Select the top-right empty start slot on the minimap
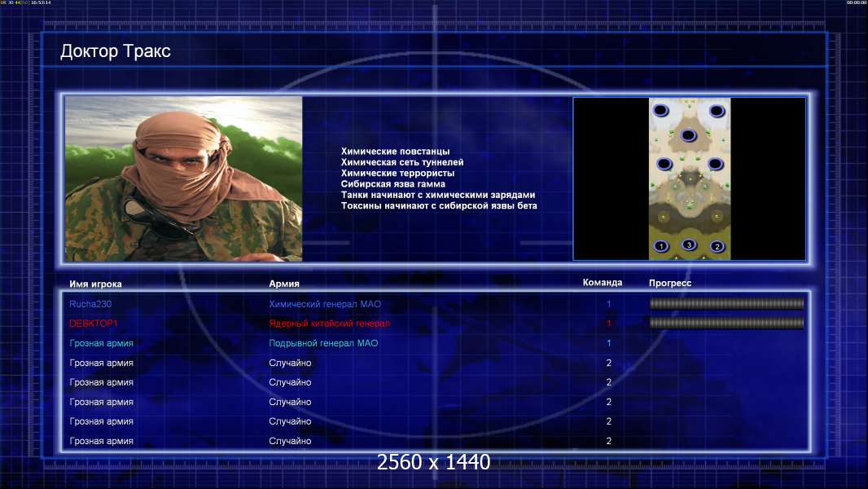 pos(717,112)
